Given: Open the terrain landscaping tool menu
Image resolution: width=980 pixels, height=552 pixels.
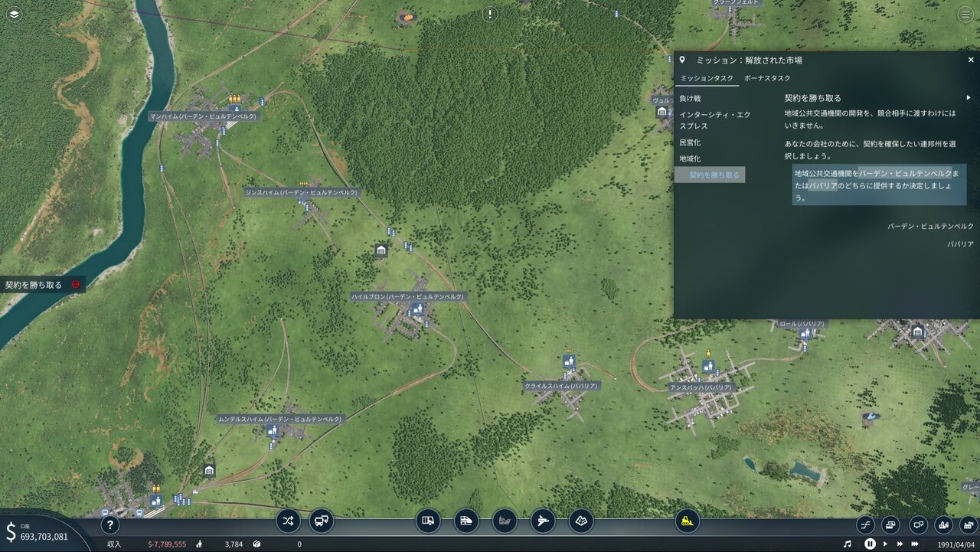Looking at the screenshot, I should coord(581,521).
